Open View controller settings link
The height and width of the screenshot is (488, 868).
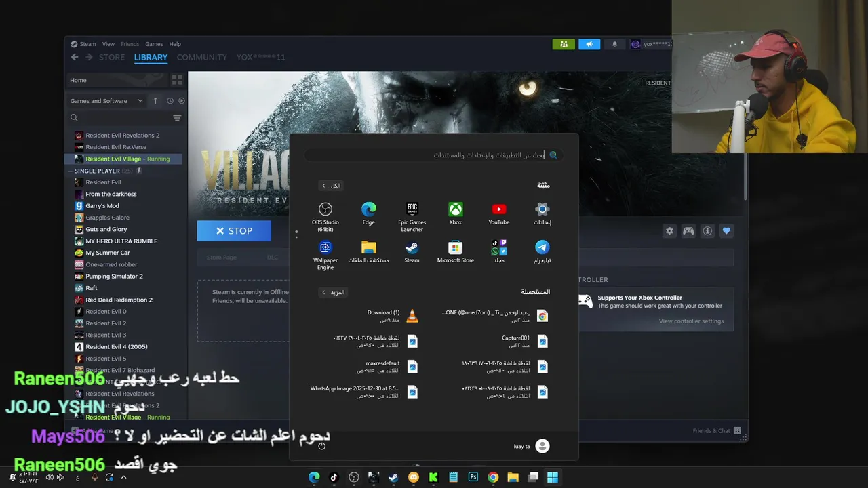click(691, 321)
